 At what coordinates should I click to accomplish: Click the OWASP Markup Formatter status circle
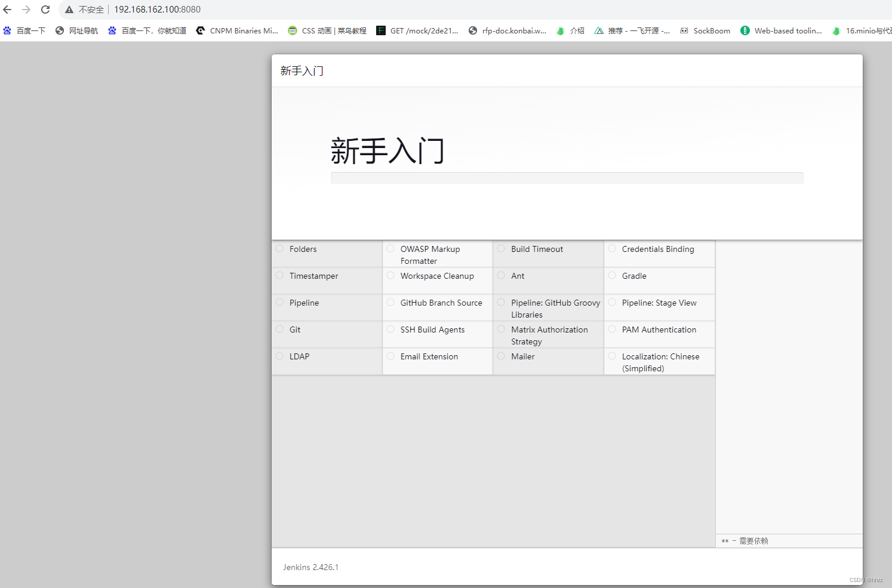(390, 248)
